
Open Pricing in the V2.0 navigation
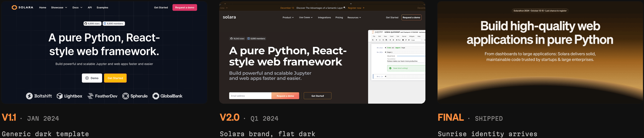[x=339, y=17]
